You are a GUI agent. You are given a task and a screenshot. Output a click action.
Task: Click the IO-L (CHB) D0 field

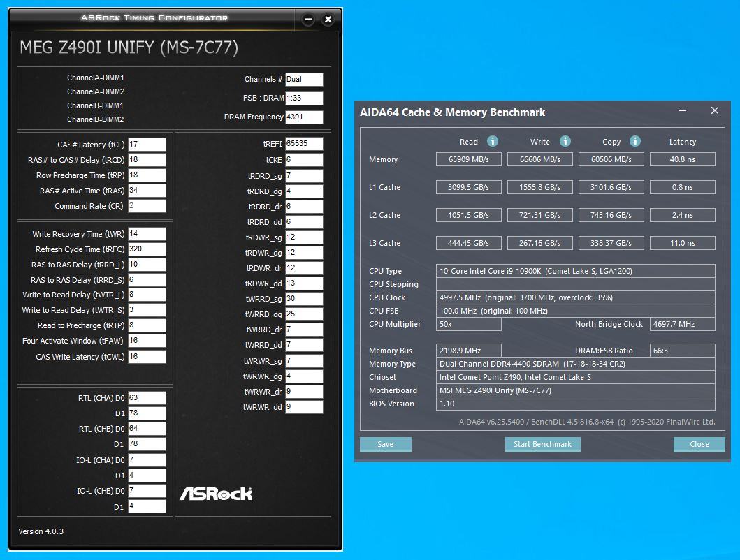pyautogui.click(x=147, y=491)
